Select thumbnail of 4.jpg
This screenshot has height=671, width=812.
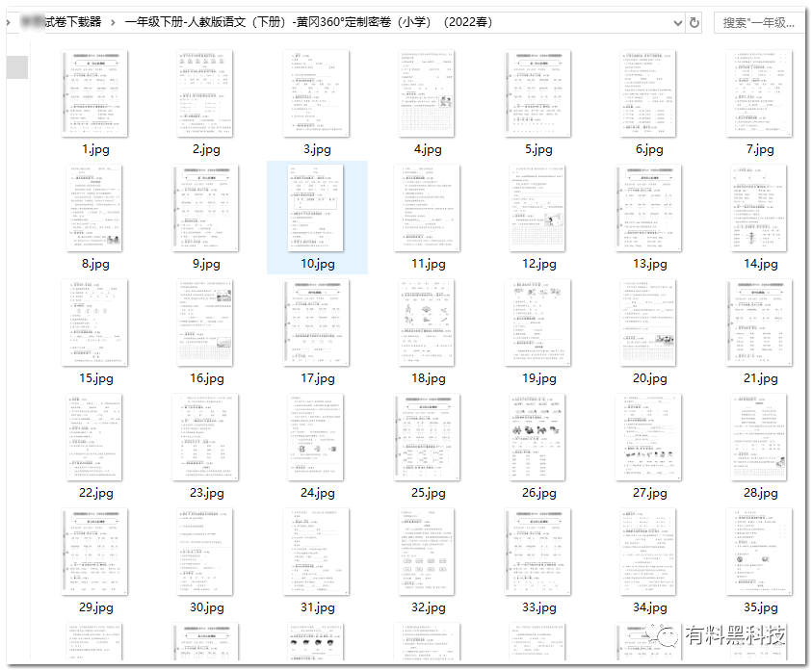click(x=427, y=93)
